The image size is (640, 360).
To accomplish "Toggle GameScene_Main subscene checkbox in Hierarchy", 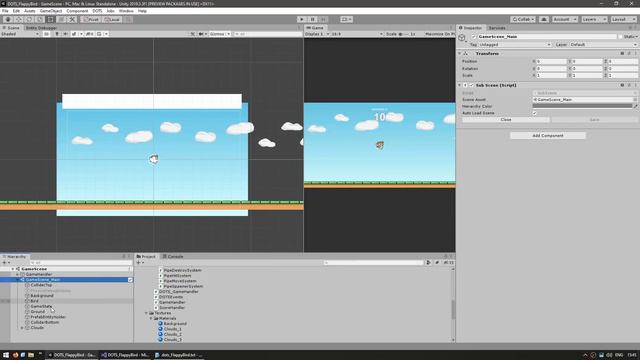I will pos(130,280).
